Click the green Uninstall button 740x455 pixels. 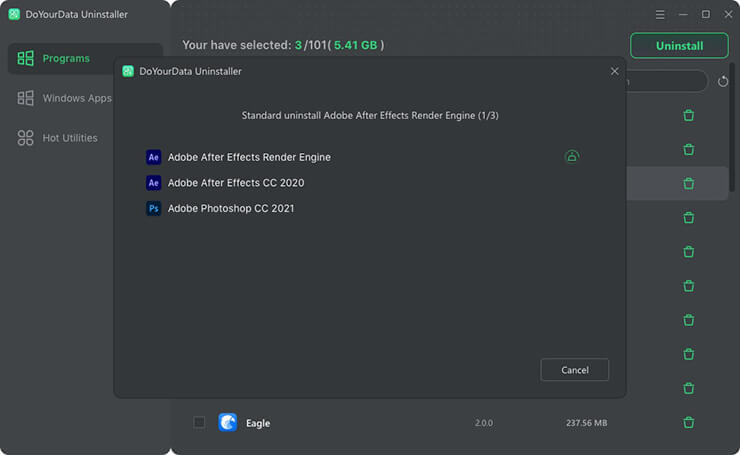(679, 46)
